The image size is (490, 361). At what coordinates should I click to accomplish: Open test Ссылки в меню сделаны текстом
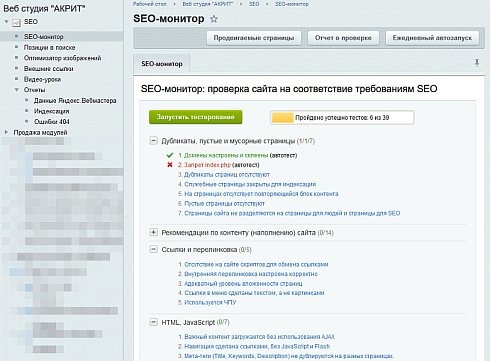pyautogui.click(x=254, y=293)
